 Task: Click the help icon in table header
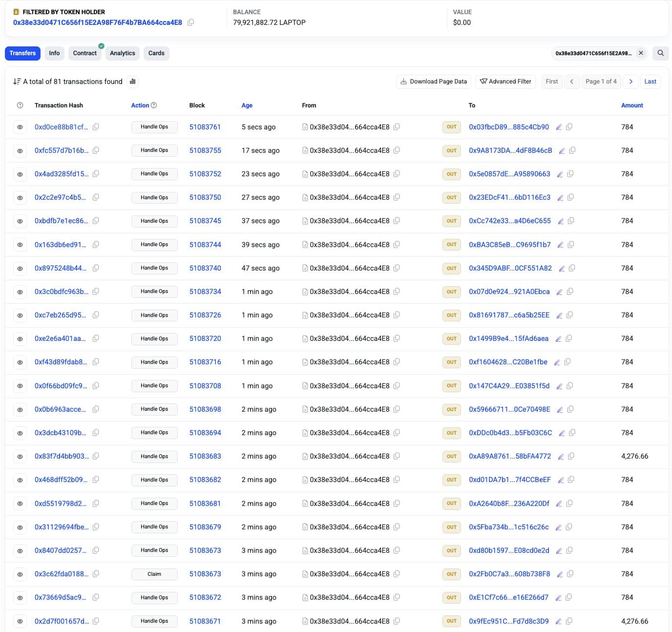click(20, 105)
